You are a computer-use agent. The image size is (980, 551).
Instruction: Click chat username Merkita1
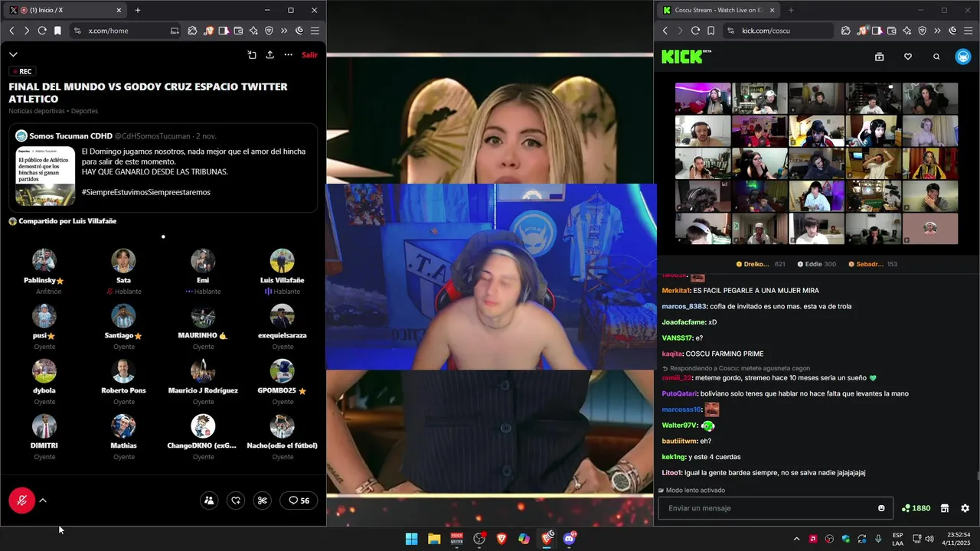(675, 291)
